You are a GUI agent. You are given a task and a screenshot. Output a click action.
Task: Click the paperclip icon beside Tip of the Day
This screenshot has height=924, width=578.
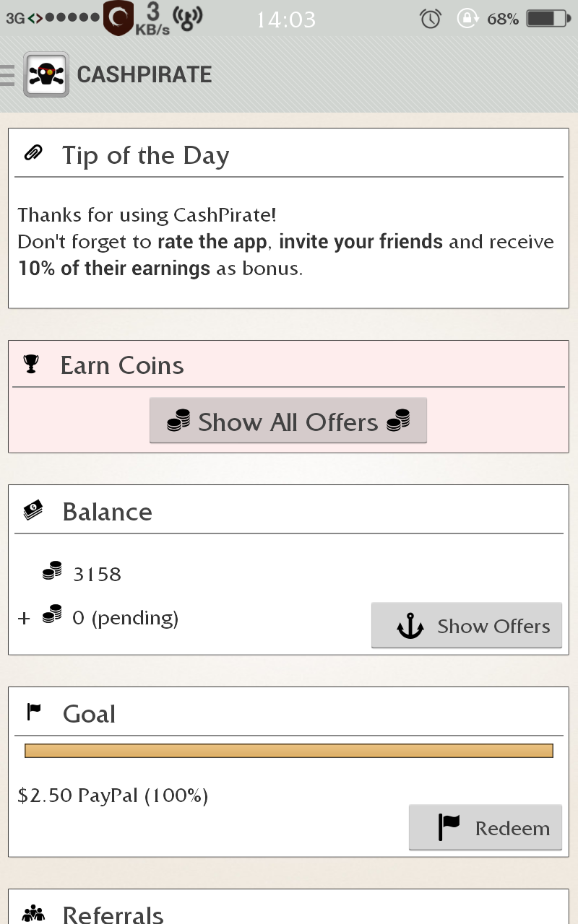[x=33, y=153]
